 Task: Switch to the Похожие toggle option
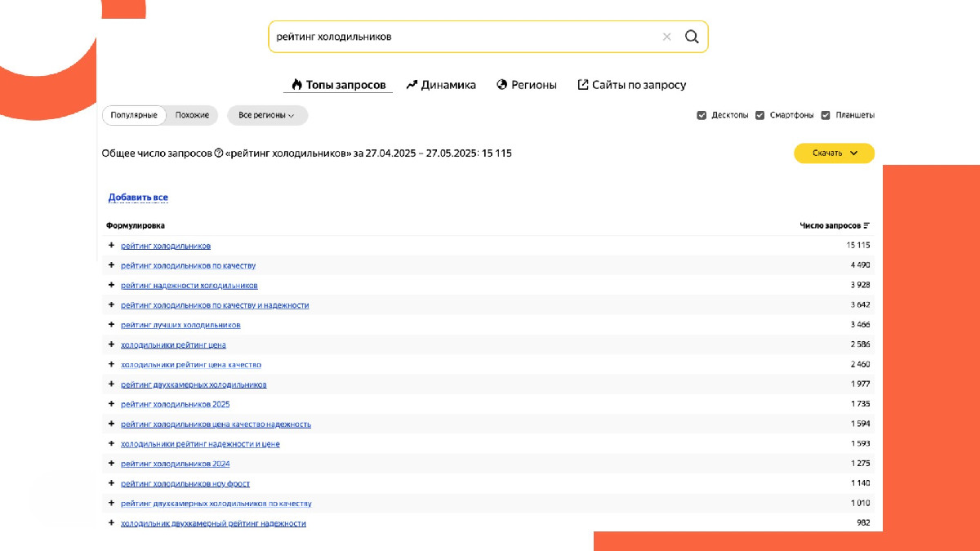pos(192,116)
